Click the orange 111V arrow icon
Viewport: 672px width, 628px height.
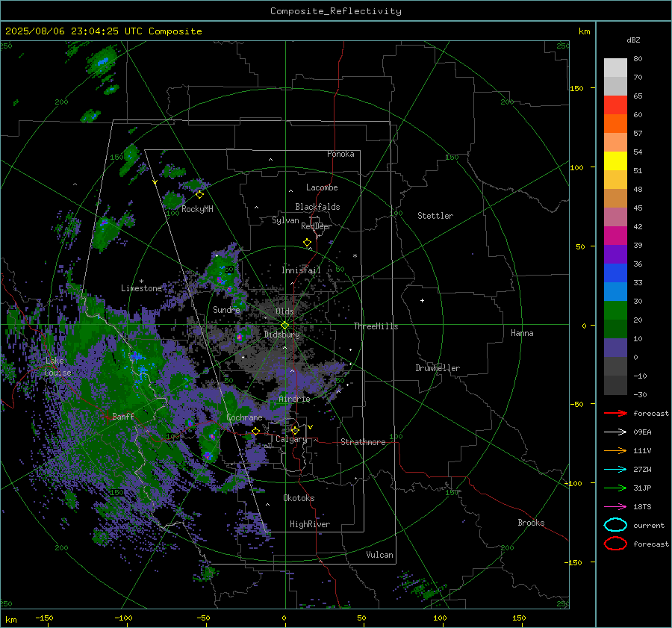(615, 450)
